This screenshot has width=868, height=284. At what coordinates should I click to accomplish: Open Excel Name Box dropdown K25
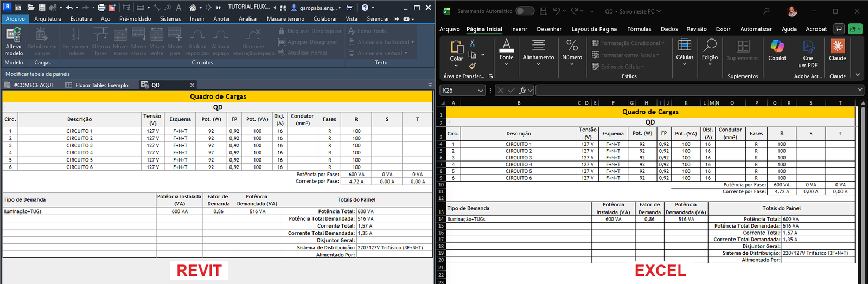click(481, 91)
